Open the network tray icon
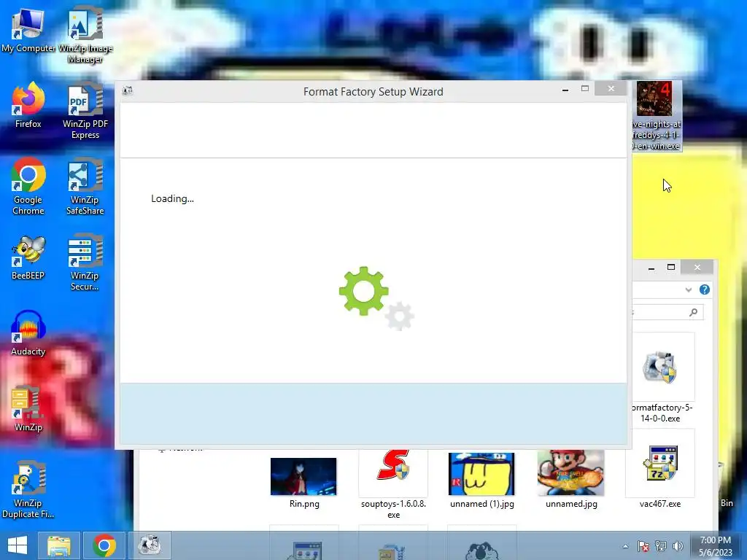Screen dimensions: 747x560 661,546
